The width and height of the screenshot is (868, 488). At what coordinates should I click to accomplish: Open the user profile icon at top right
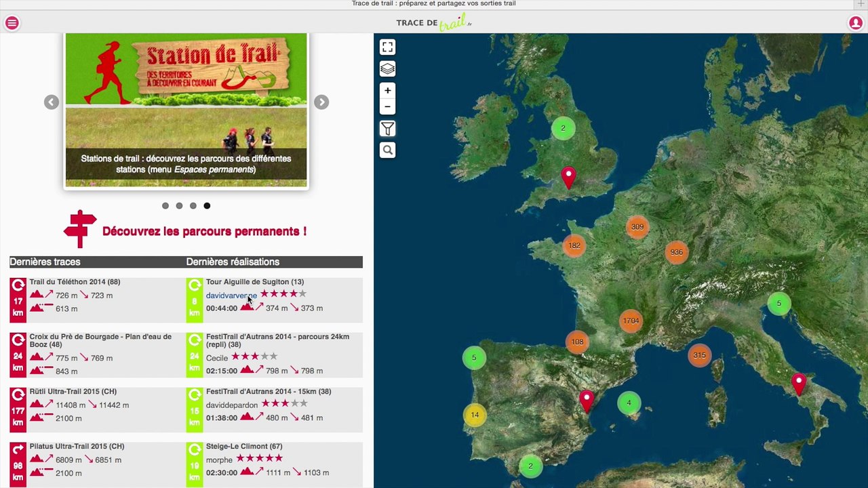point(856,23)
